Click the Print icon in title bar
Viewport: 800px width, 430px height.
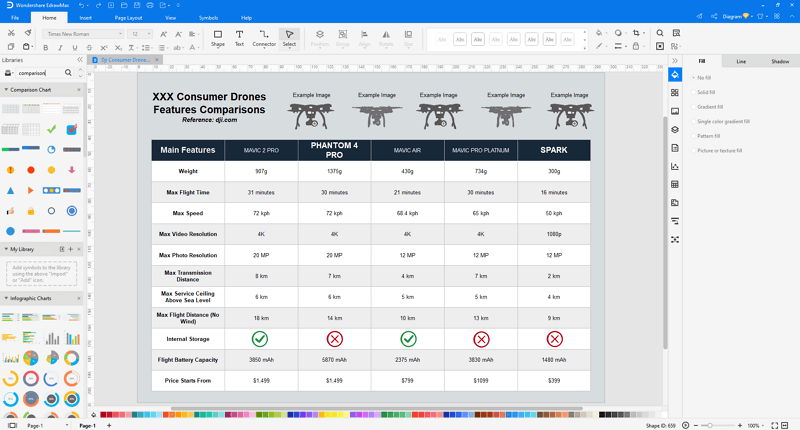coord(149,5)
